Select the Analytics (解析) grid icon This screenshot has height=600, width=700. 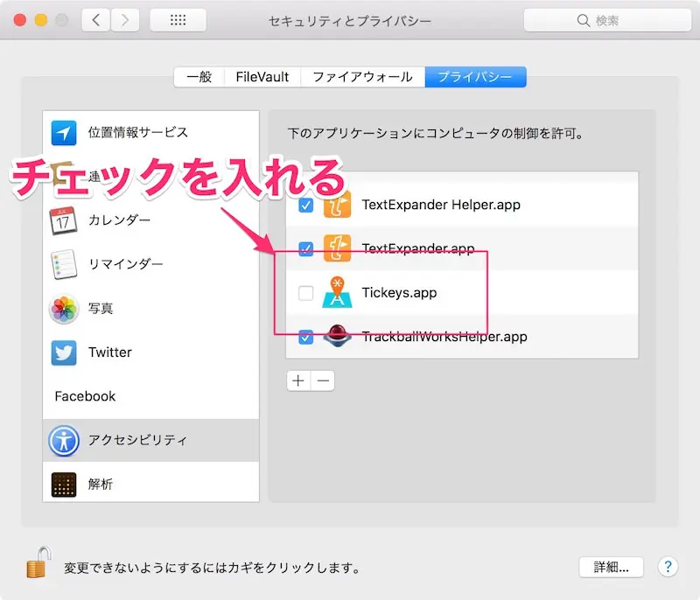[x=64, y=485]
